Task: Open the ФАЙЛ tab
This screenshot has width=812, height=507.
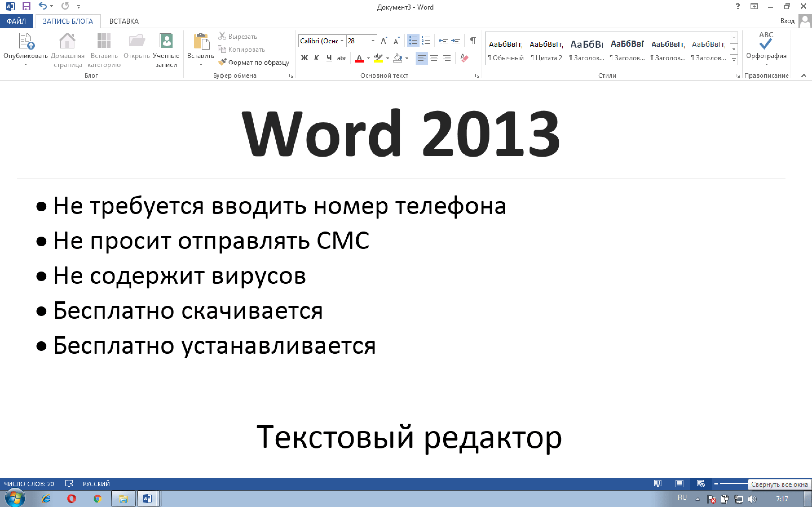Action: coord(16,21)
